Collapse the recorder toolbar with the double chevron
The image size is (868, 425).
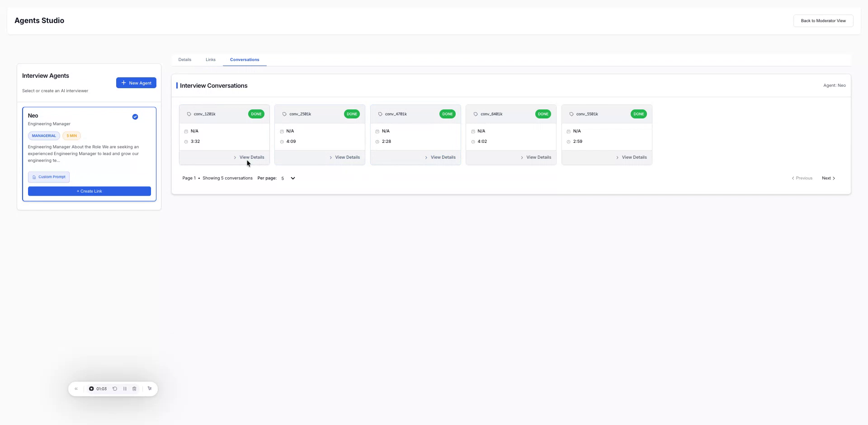point(76,388)
